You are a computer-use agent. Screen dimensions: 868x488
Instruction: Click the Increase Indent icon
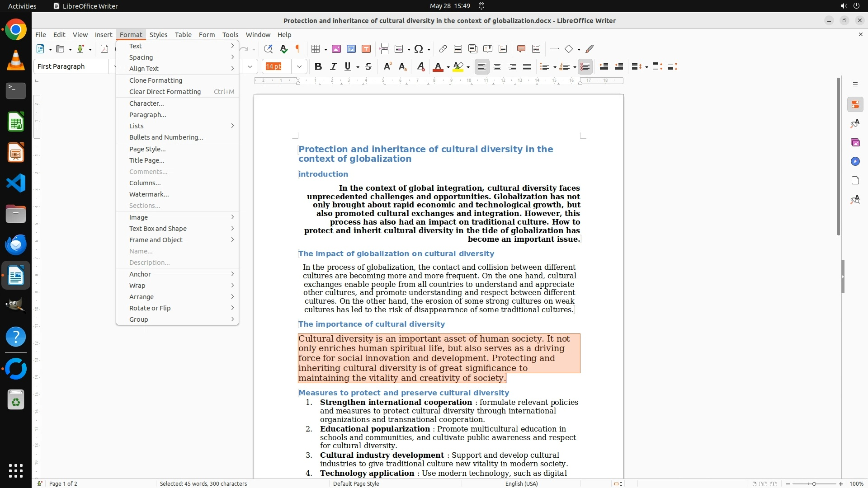coord(604,66)
